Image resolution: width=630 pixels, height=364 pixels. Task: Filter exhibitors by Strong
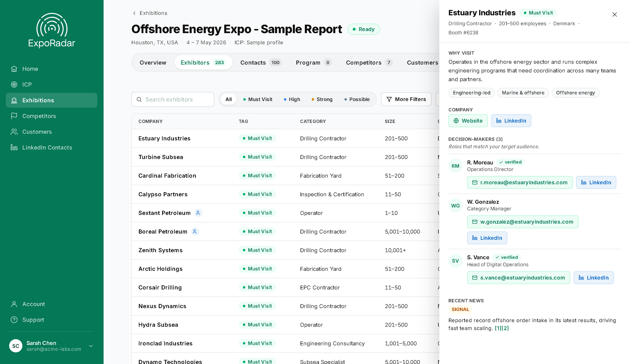322,99
